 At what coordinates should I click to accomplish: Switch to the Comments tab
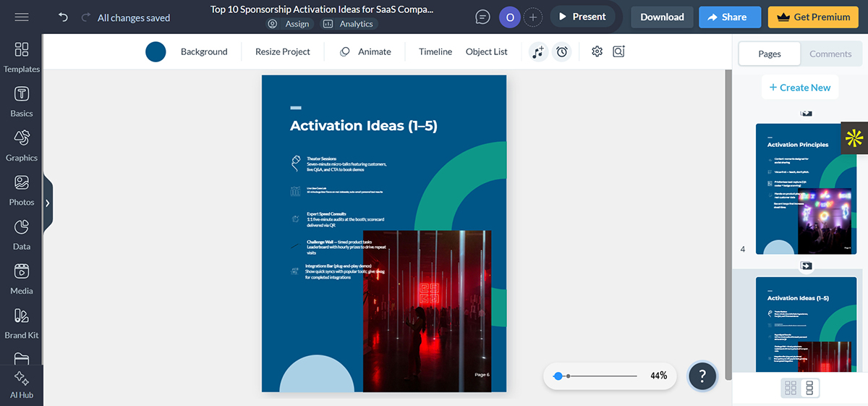point(830,54)
